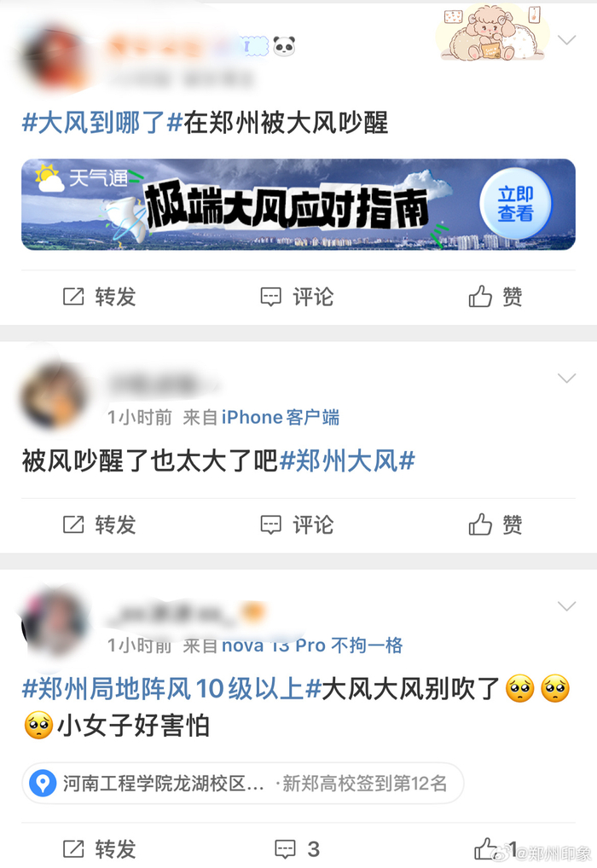This screenshot has height=868, width=597.
Task: Open the iPhone客户端 source link
Action: [x=281, y=418]
